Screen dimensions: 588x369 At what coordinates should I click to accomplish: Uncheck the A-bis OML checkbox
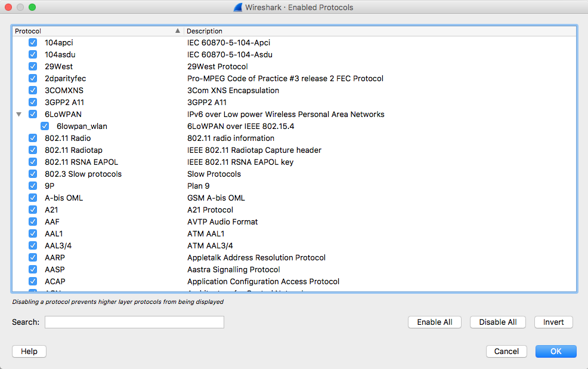tap(33, 198)
